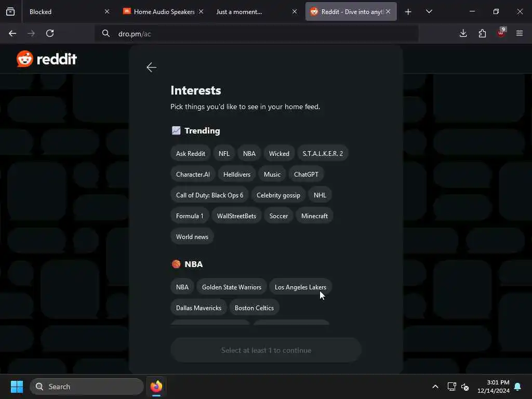Open the extensions puzzle icon
This screenshot has height=399, width=532.
click(x=482, y=33)
